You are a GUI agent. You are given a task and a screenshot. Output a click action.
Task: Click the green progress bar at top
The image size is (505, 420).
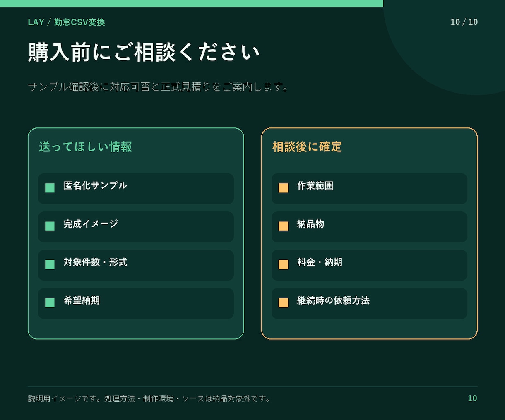tap(192, 3)
